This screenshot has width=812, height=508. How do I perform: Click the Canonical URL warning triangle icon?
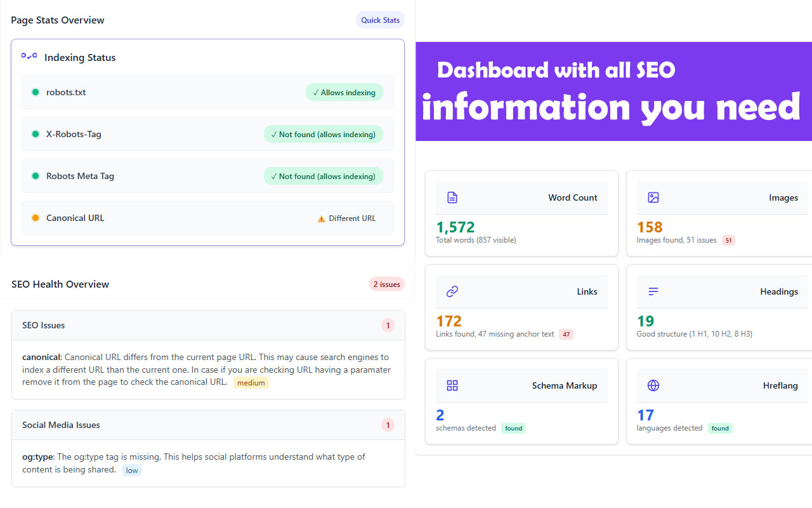(321, 218)
